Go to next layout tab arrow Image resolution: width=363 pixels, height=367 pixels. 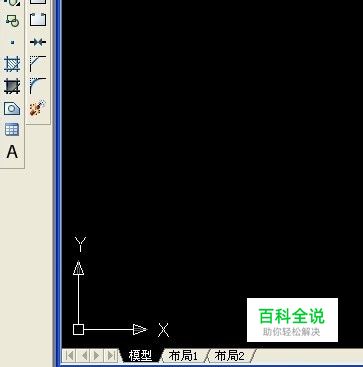[97, 355]
